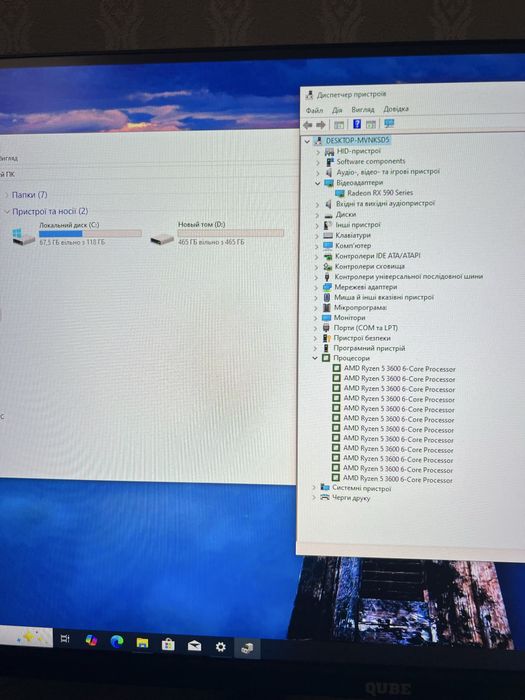The height and width of the screenshot is (700, 525).
Task: Select Мікропрограма: in the tree
Action: 361,308
